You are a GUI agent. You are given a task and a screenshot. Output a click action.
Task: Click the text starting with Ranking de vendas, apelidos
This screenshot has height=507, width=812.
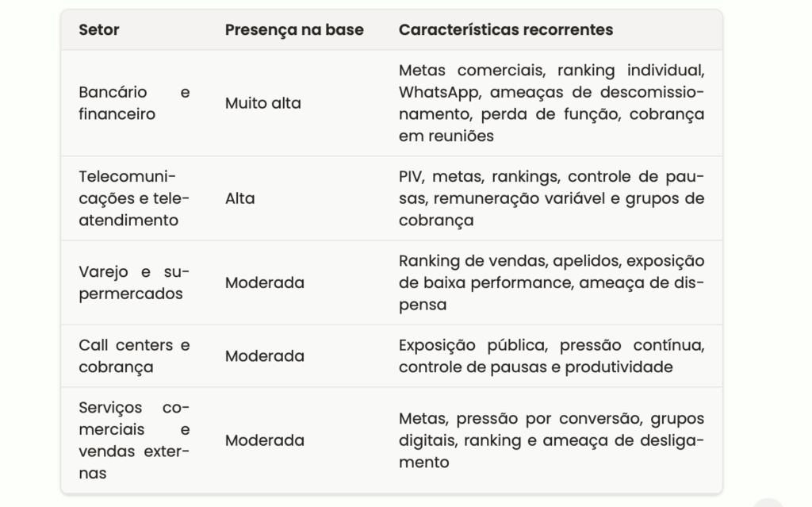click(x=552, y=282)
